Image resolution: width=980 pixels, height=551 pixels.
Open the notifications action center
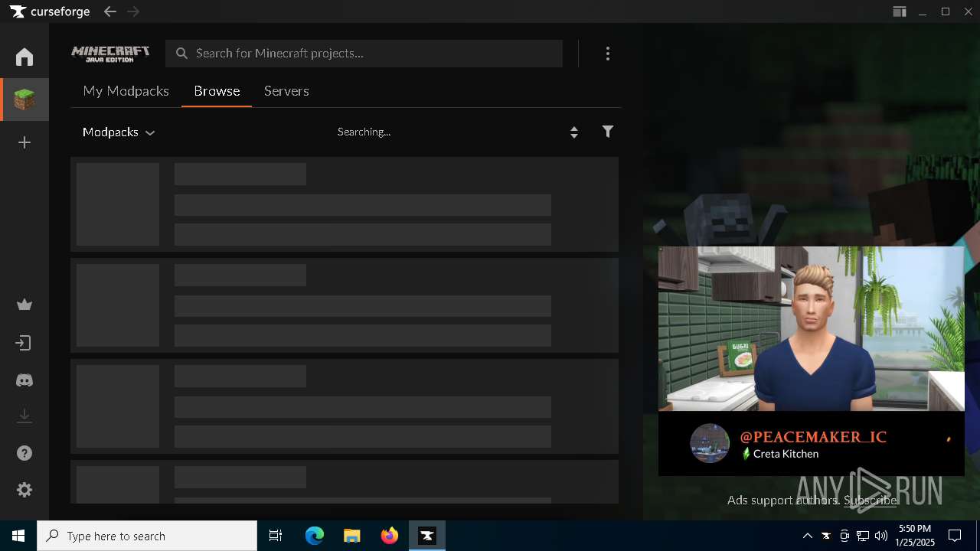(955, 536)
